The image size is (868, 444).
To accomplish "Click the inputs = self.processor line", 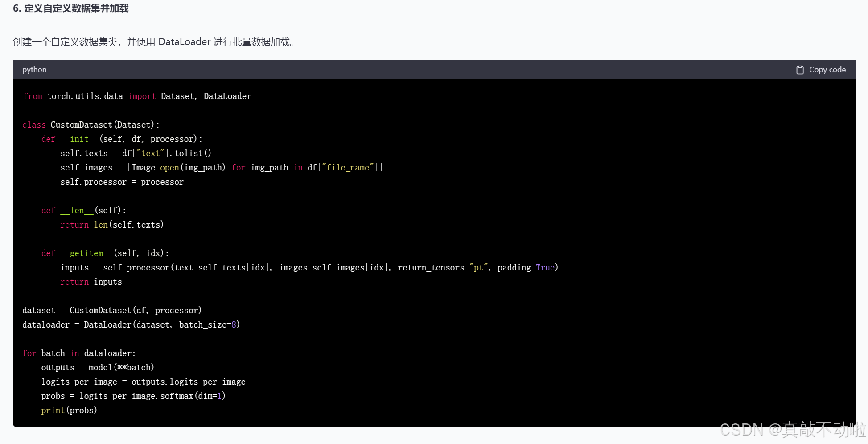I will [x=309, y=268].
